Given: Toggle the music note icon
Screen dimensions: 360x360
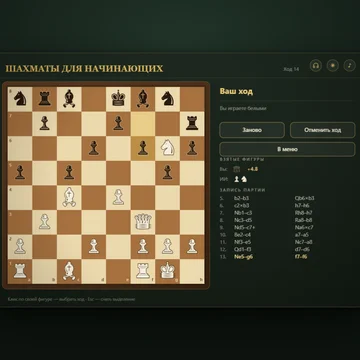Looking at the screenshot, I should point(349,65).
